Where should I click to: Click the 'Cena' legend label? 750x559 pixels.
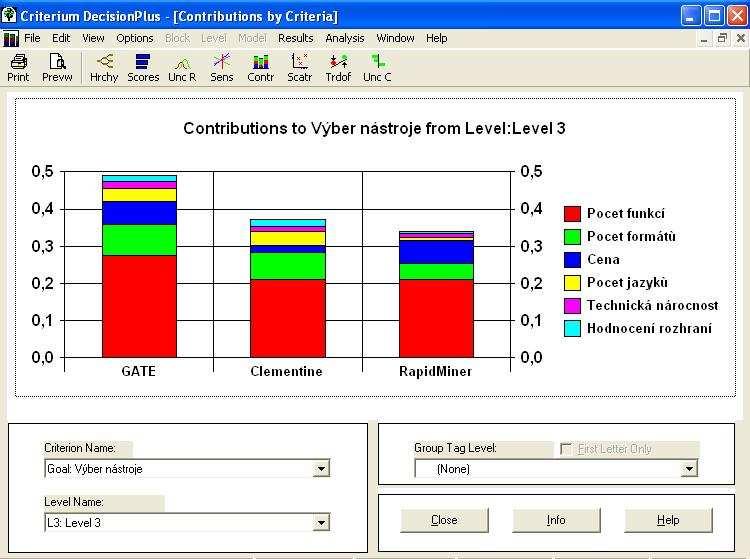[x=604, y=260]
